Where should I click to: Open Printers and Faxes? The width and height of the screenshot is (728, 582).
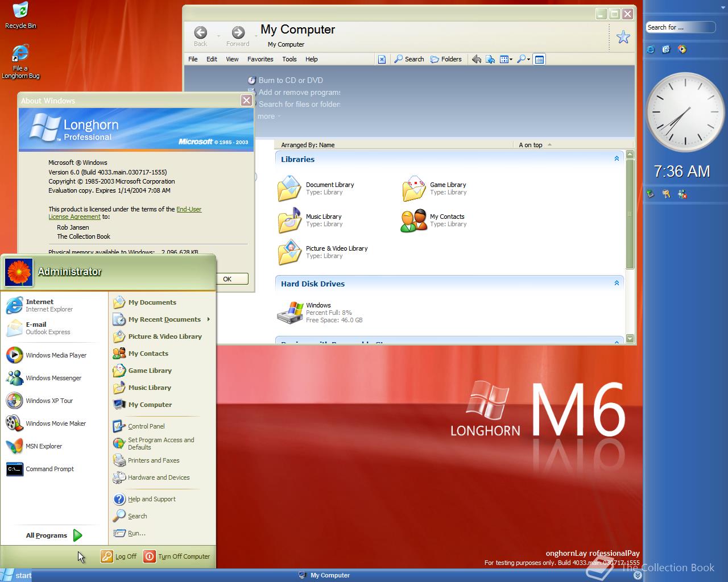click(146, 460)
